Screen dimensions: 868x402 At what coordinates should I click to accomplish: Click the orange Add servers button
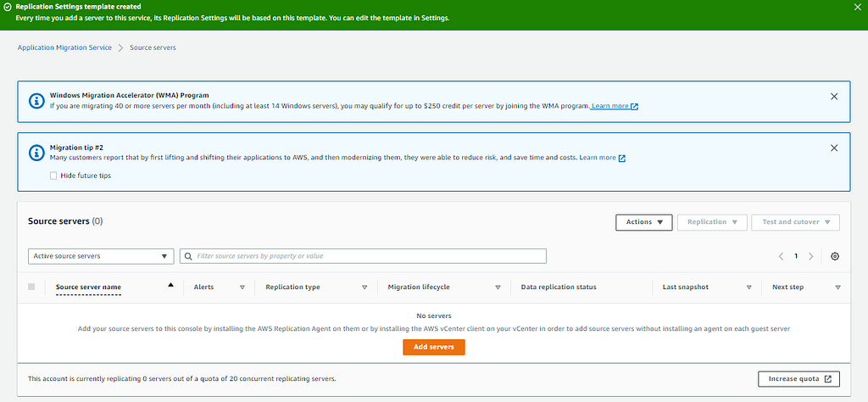coord(434,347)
